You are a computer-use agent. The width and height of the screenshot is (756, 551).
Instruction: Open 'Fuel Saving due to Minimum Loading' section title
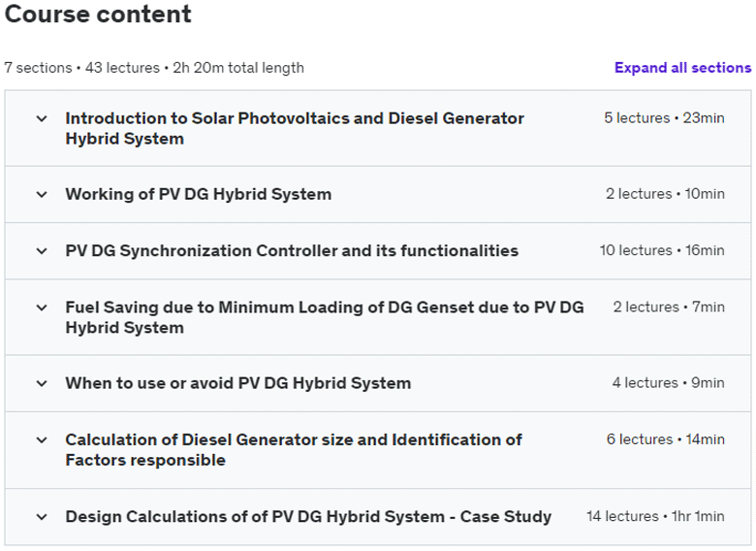pyautogui.click(x=325, y=317)
